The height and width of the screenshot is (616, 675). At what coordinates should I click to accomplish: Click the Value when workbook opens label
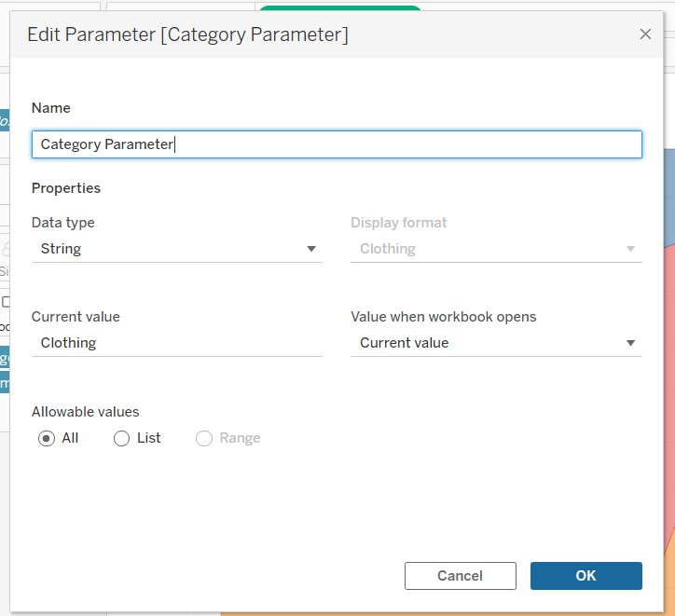click(444, 317)
